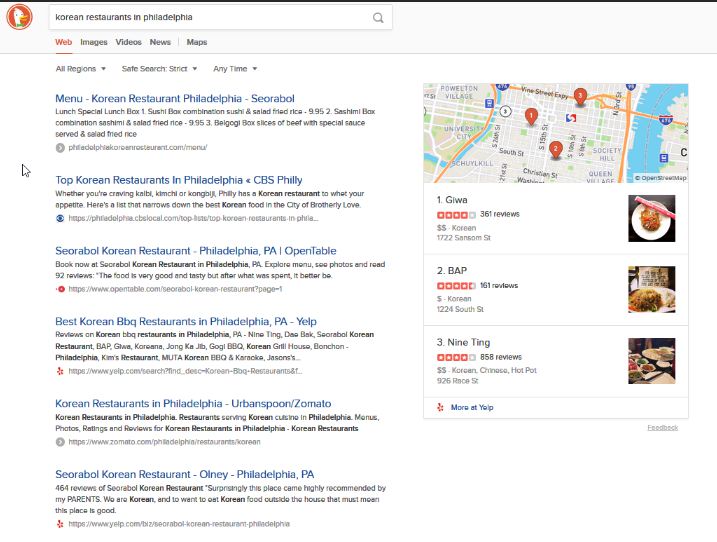Click the OpenTable favicon under Seorabol result
Screen dimensions: 717x542
click(x=60, y=289)
